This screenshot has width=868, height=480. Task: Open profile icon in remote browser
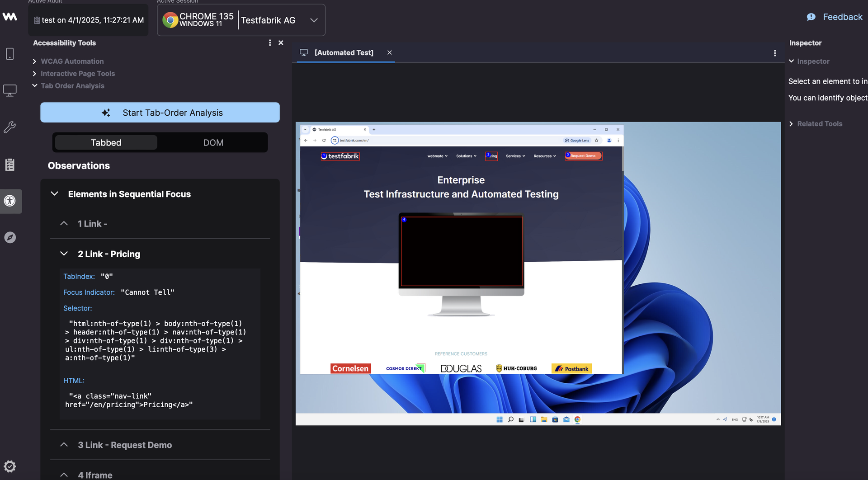coord(609,140)
